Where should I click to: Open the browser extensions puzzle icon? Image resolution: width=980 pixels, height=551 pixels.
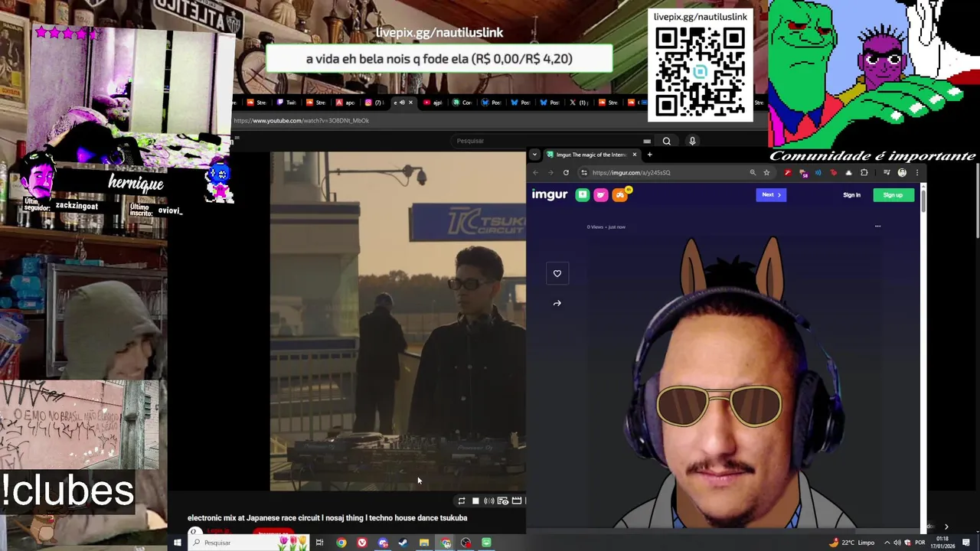pos(864,173)
